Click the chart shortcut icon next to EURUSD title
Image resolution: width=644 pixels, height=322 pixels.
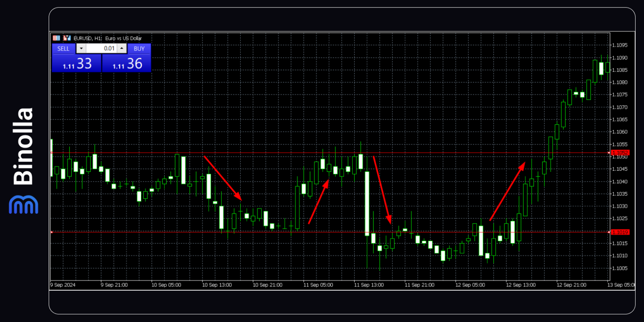[66, 38]
